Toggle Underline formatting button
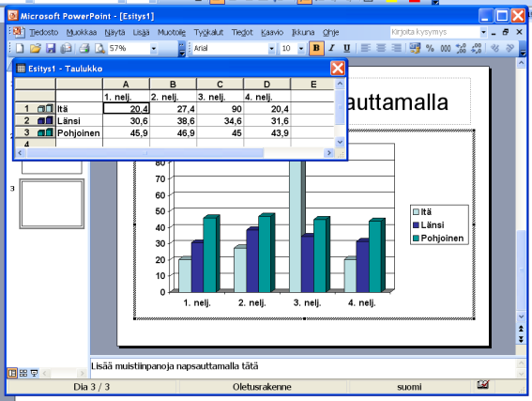Image resolution: width=532 pixels, height=401 pixels. [347, 48]
